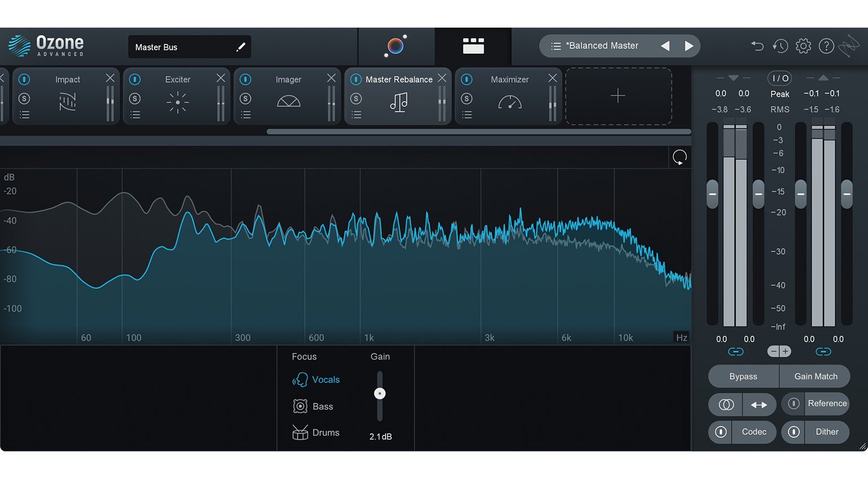Click the undo arrow icon

757,46
